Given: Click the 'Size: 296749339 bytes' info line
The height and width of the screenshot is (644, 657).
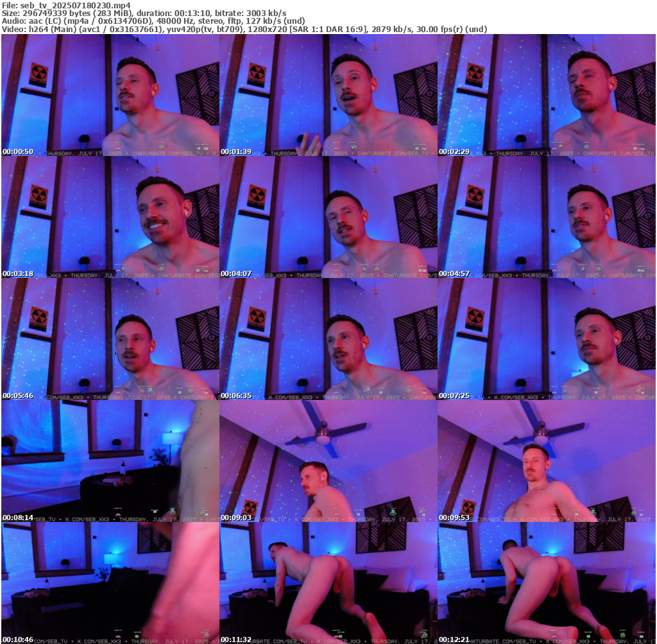Looking at the screenshot, I should click(144, 13).
